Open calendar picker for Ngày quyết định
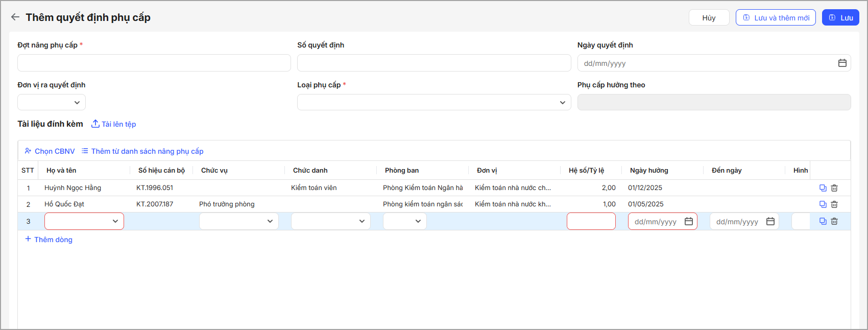868x330 pixels. [842, 63]
